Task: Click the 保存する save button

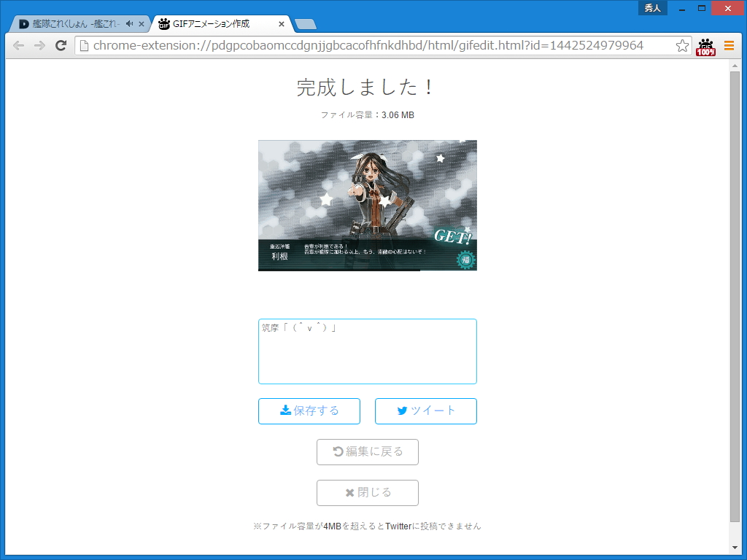Action: coord(309,411)
